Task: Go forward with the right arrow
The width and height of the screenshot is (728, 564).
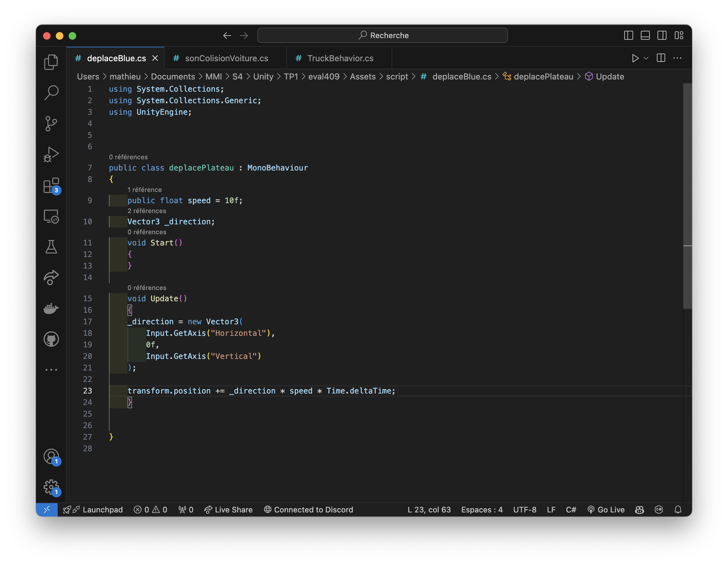Action: coord(244,35)
